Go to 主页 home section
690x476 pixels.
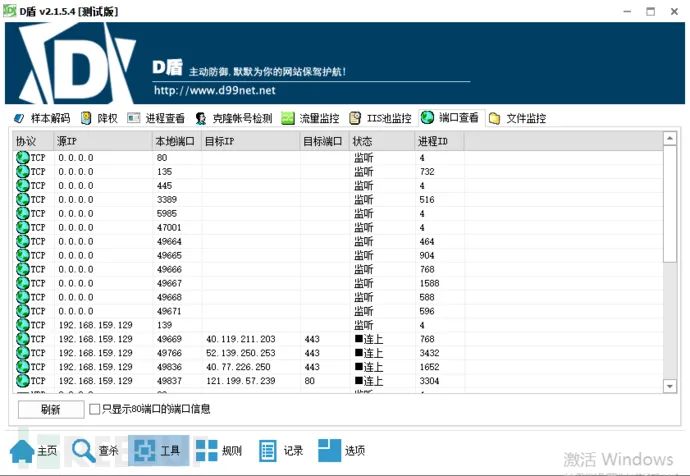(34, 450)
